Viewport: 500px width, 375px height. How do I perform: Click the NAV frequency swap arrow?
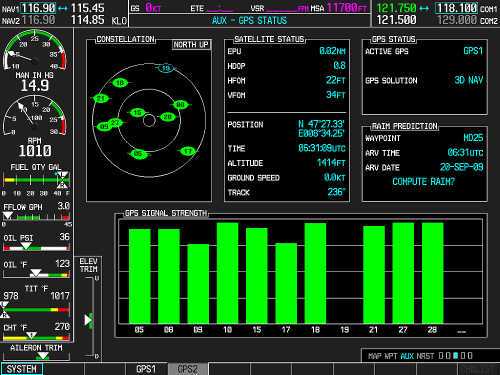(x=63, y=8)
